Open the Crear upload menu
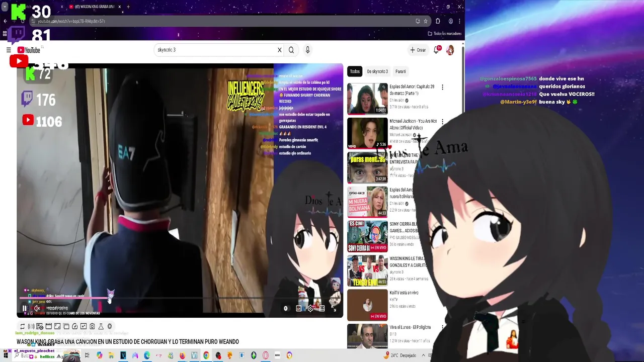This screenshot has width=644, height=362. [418, 50]
